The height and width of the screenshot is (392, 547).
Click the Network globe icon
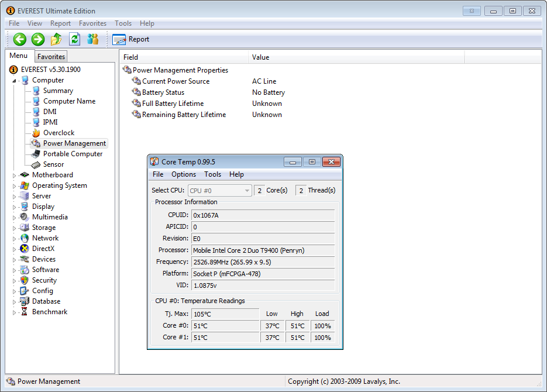[x=25, y=238]
